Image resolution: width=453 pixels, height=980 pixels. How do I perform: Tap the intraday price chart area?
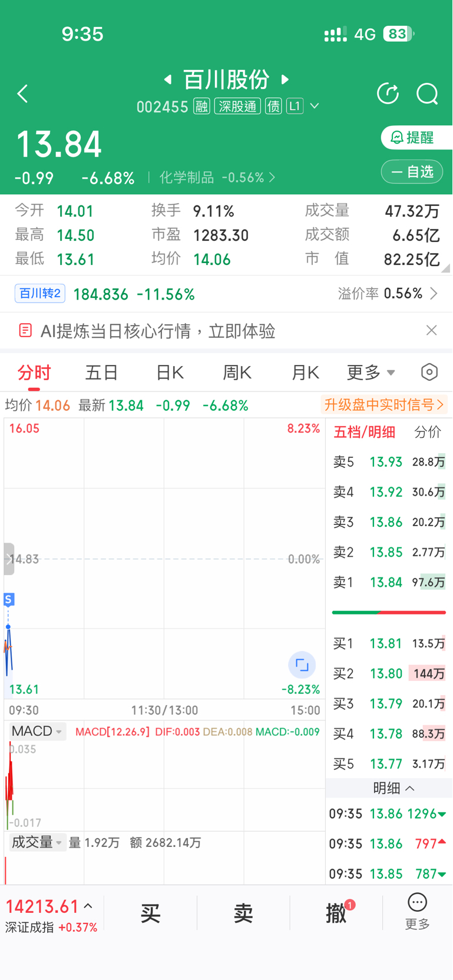(x=164, y=559)
